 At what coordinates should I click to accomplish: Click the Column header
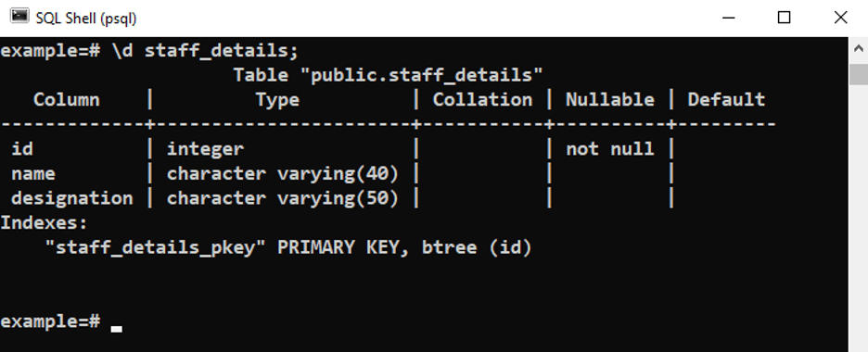(x=67, y=99)
